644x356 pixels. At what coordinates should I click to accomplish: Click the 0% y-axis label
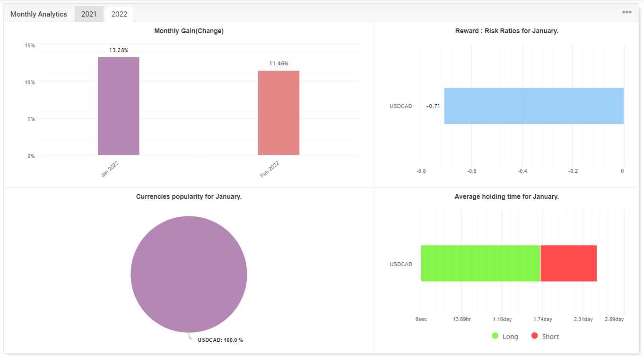point(31,156)
